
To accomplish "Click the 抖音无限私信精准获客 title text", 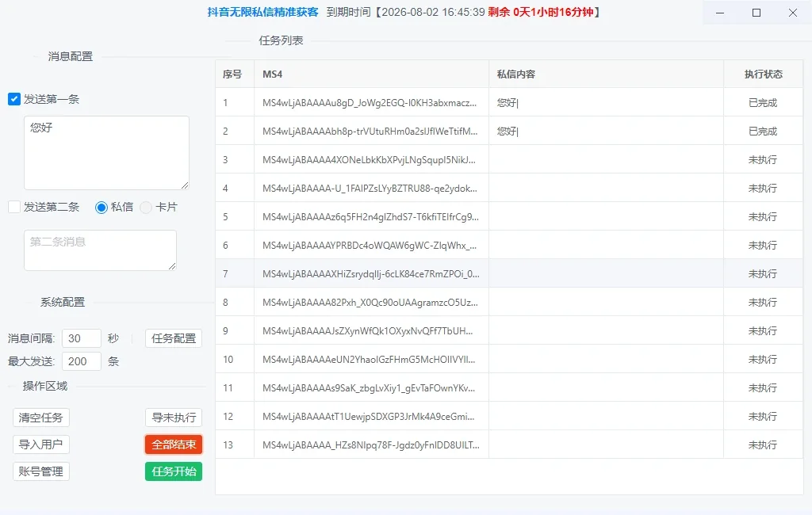I will [262, 12].
